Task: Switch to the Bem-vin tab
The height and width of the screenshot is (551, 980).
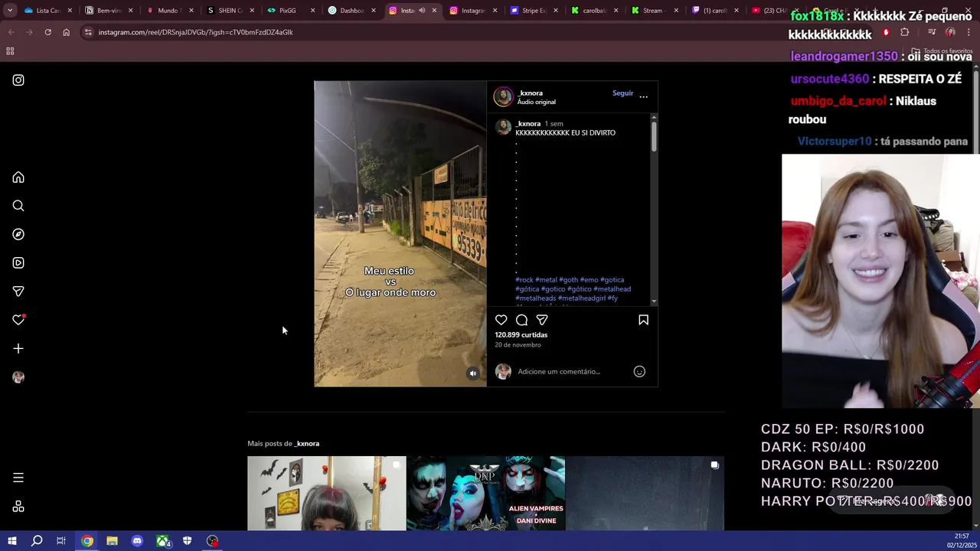Action: 108,11
